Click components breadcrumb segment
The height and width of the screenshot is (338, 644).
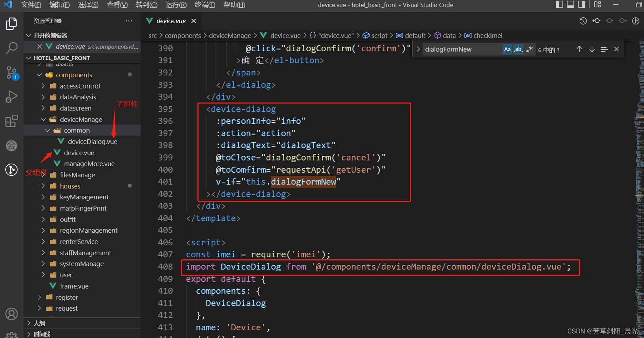point(183,35)
